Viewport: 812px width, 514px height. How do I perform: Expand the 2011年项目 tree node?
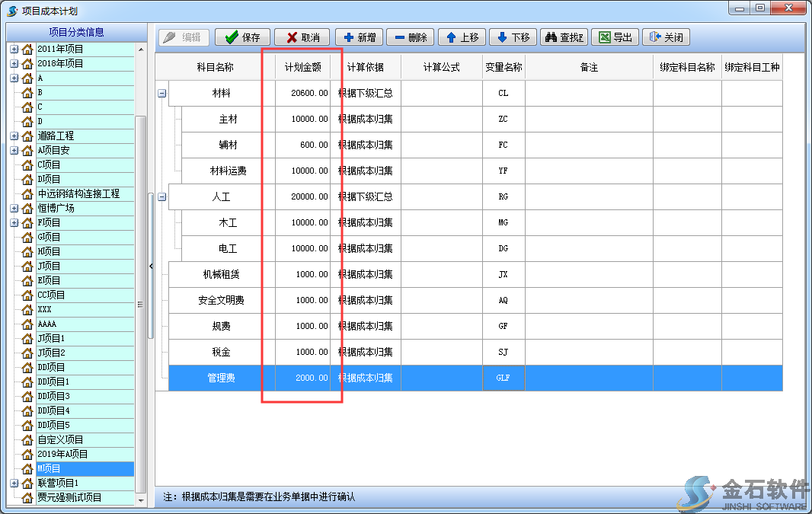12,49
